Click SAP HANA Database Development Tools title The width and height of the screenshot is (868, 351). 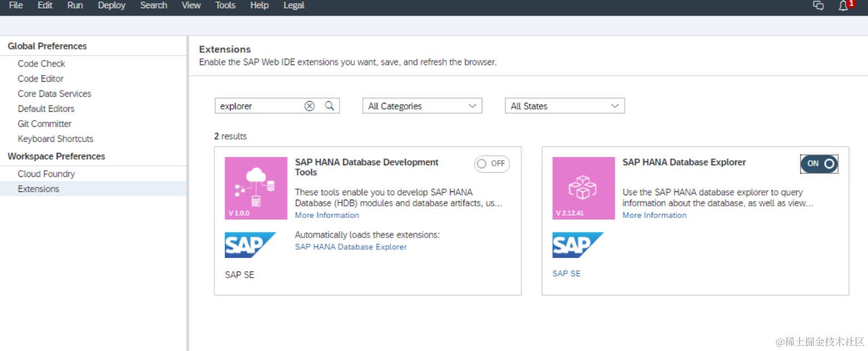(367, 167)
